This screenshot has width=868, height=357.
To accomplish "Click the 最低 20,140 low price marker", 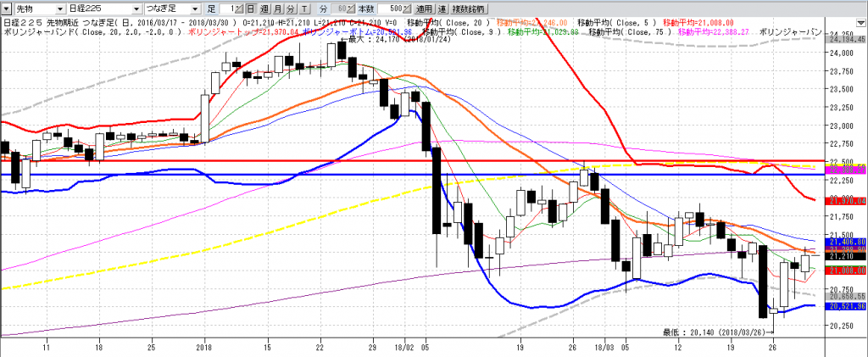I will coord(708,331).
